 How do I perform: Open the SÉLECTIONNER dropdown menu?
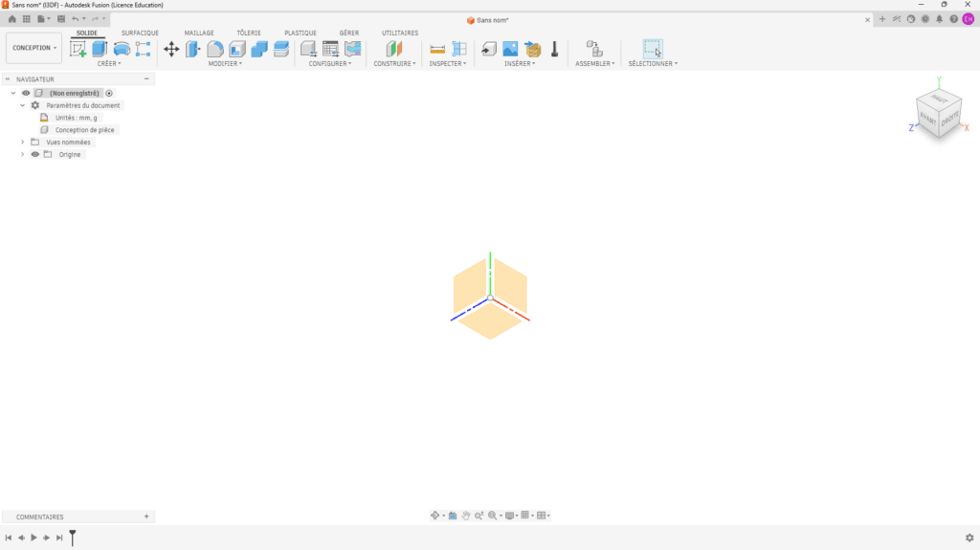click(x=653, y=64)
